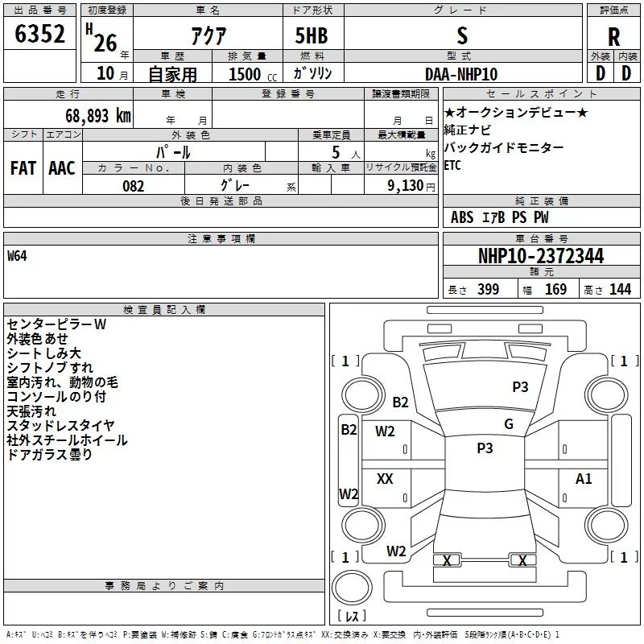
Task: Click the exterior color パール
Action: pos(173,152)
